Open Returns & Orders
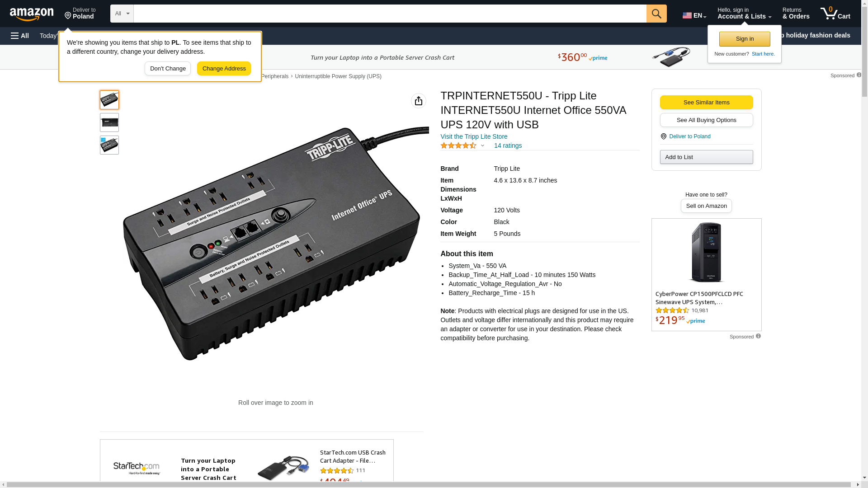Viewport: 868px width, 488px height. (796, 14)
